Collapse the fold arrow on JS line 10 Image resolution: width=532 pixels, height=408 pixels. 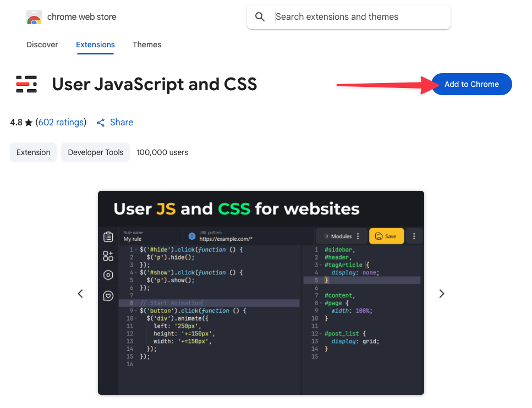coord(136,318)
